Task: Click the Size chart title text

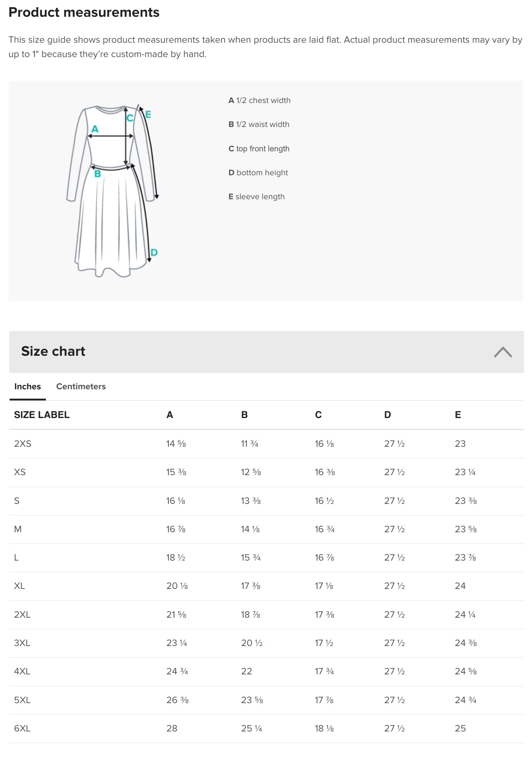Action: click(53, 351)
